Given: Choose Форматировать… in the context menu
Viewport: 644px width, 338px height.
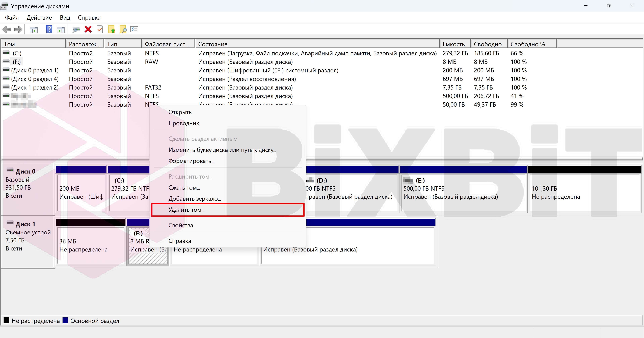Looking at the screenshot, I should tap(228, 161).
